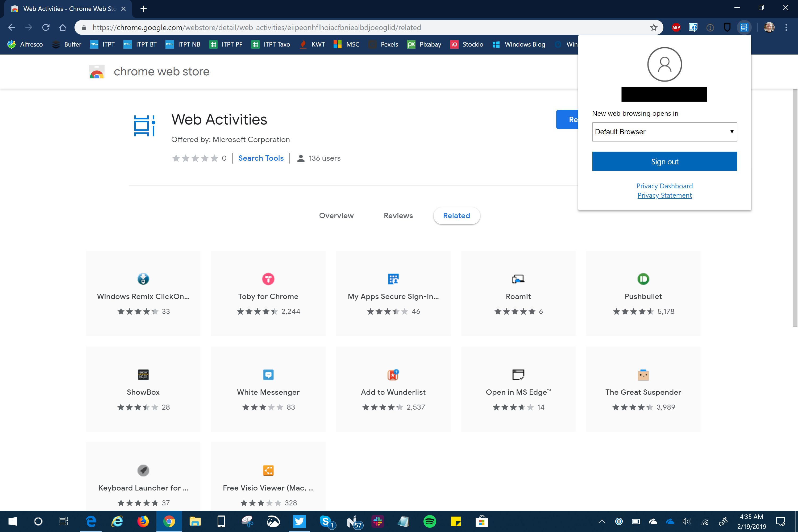Open the Roamit extension card
Viewport: 798px width, 532px height.
tap(518, 293)
